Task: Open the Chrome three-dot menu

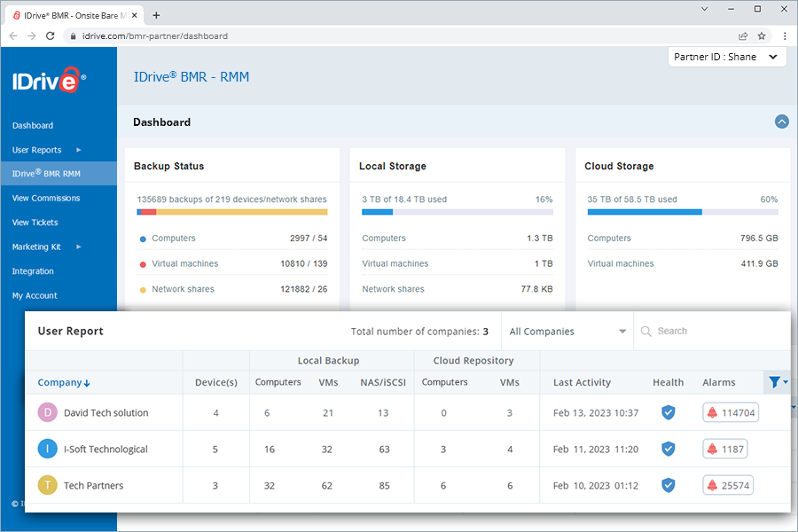Action: click(785, 36)
